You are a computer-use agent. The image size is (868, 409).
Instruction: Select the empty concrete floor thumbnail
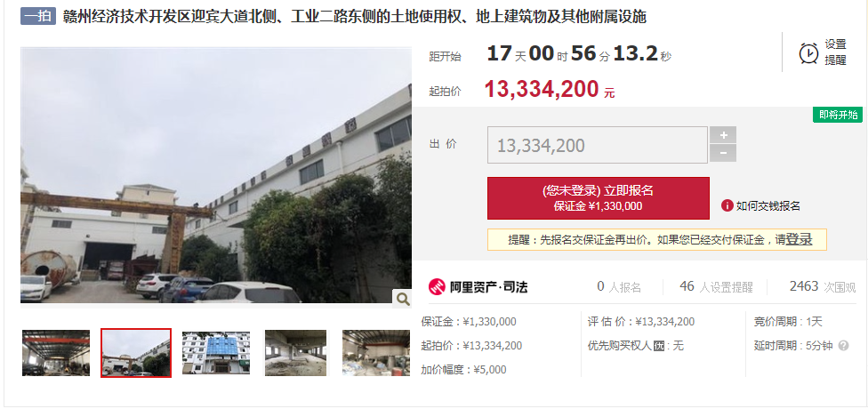[x=295, y=353]
